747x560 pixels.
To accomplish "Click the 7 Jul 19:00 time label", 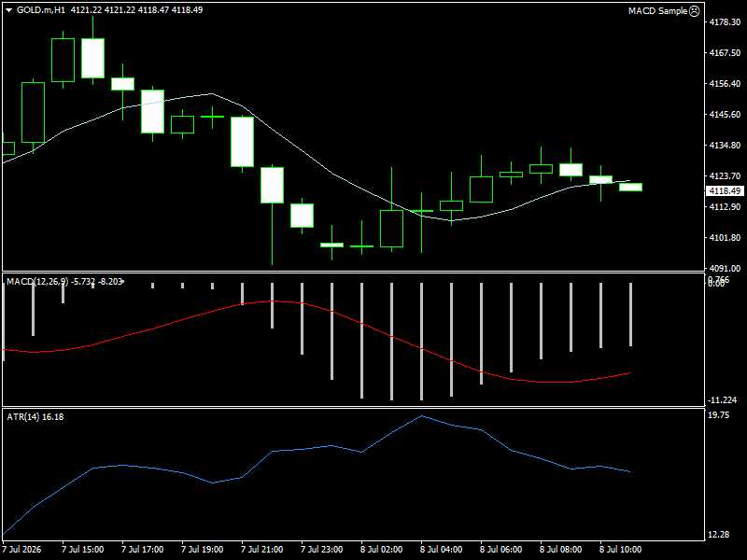I will coord(203,550).
